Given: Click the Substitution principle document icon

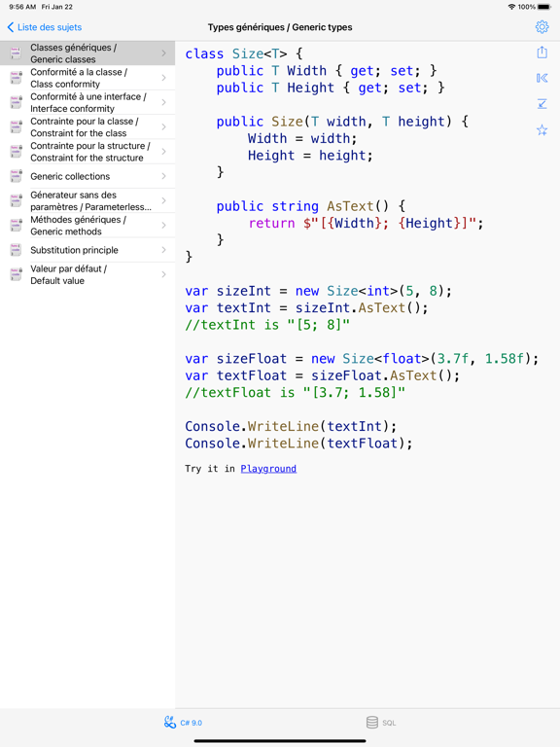Looking at the screenshot, I should [x=17, y=250].
